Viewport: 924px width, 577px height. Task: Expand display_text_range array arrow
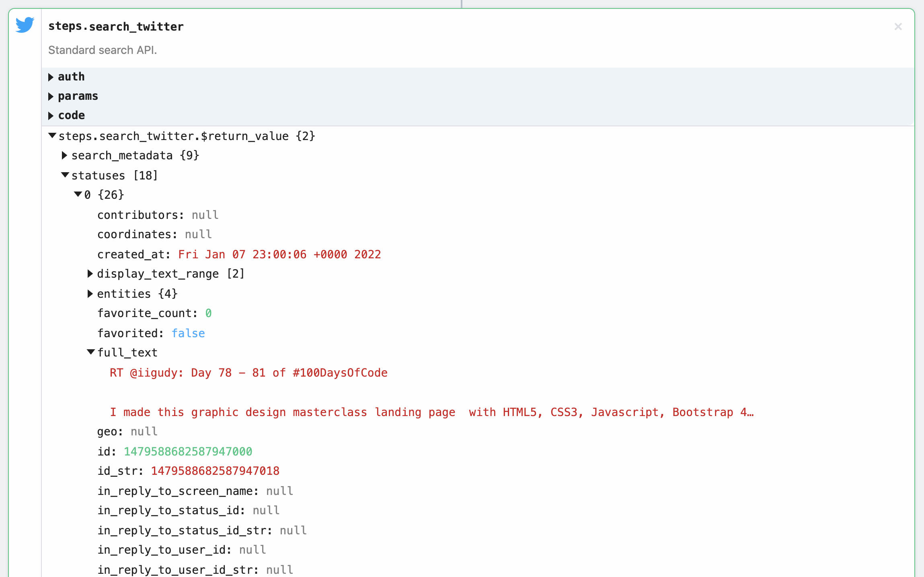(x=90, y=274)
